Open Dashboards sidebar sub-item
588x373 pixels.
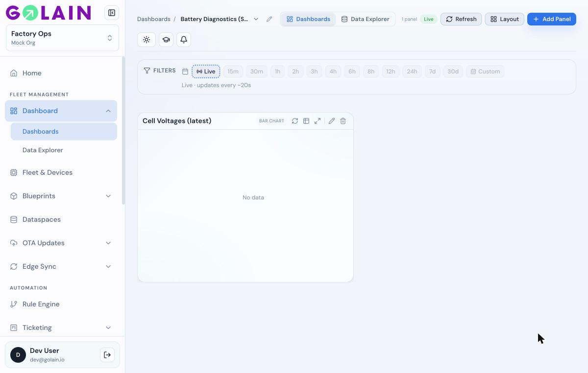point(64,132)
